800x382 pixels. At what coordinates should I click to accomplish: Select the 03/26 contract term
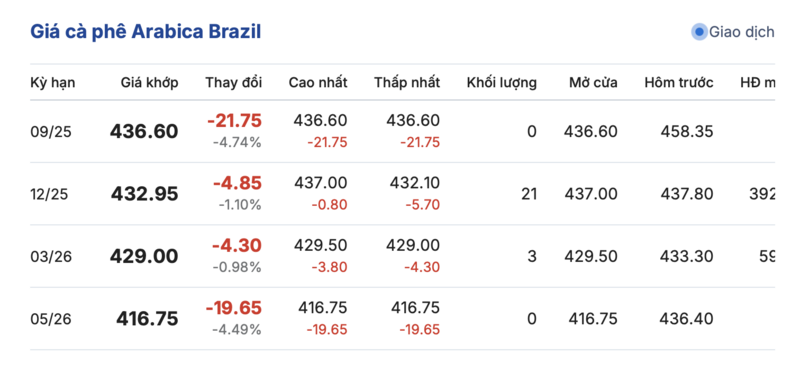51,257
